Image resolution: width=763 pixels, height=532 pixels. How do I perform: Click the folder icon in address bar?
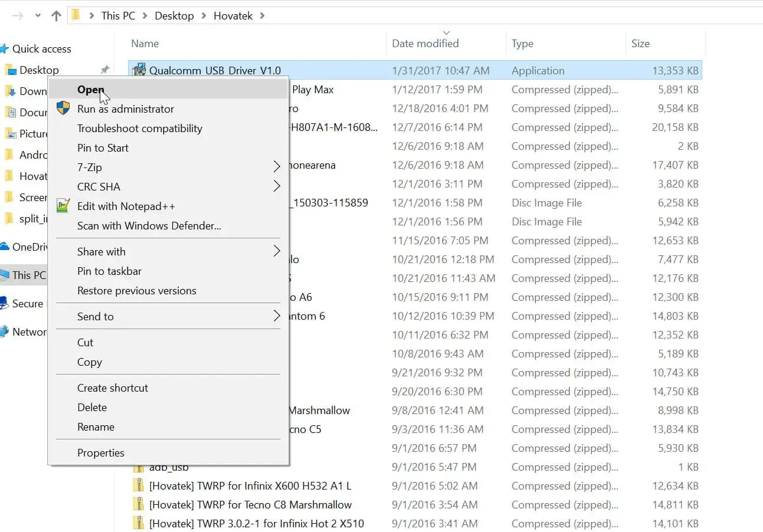(x=76, y=15)
